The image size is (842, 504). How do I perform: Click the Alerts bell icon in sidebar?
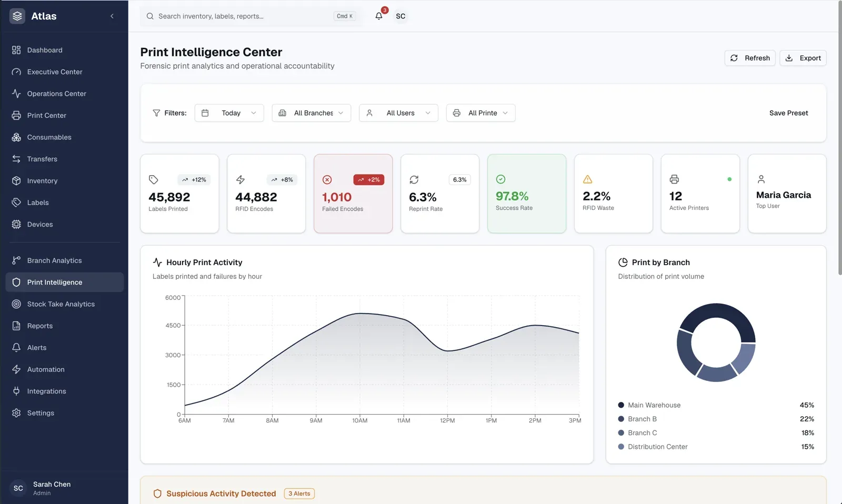click(x=16, y=348)
